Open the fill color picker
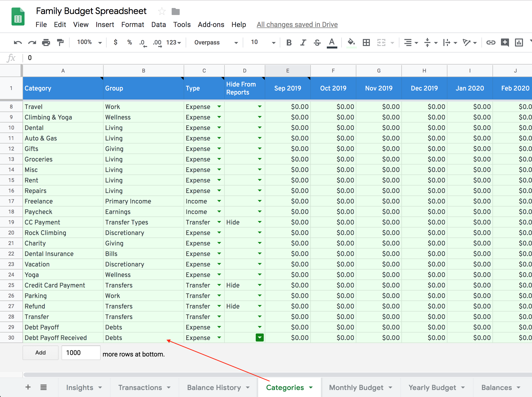 [x=351, y=42]
